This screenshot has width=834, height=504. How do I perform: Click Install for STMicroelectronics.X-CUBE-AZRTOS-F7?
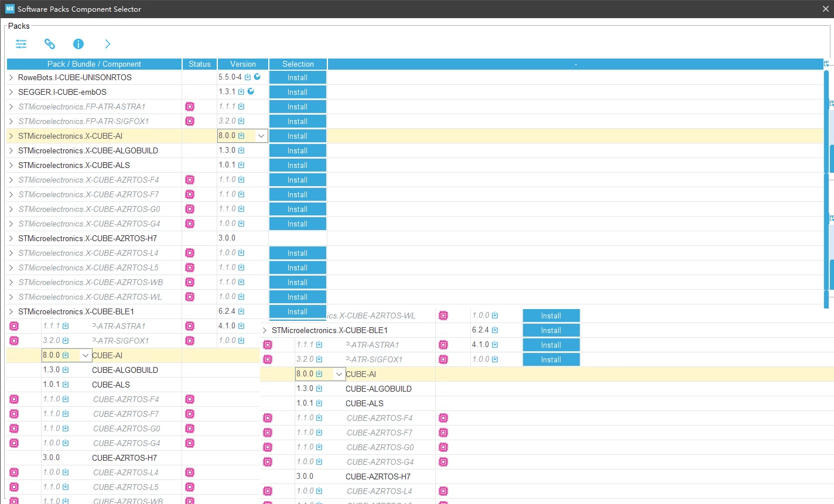tap(298, 194)
